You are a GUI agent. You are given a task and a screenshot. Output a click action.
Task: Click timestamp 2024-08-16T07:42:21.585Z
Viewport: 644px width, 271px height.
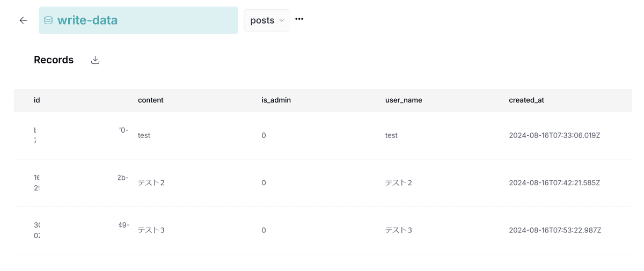point(554,182)
